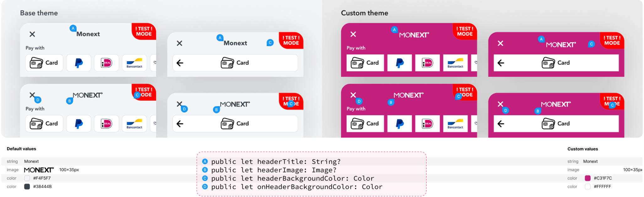
Task: Click the 'Default values' heading
Action: tap(21, 149)
